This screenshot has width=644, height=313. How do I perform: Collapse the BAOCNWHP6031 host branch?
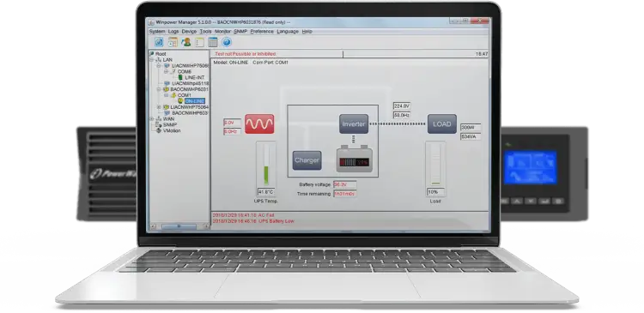click(160, 89)
